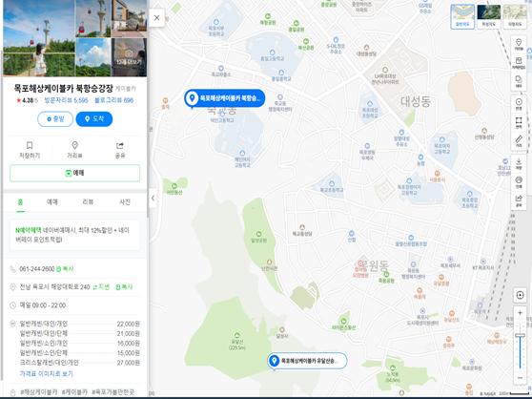Open 가격표 이미지로 보기 link
This screenshot has height=399, width=532.
(x=46, y=374)
